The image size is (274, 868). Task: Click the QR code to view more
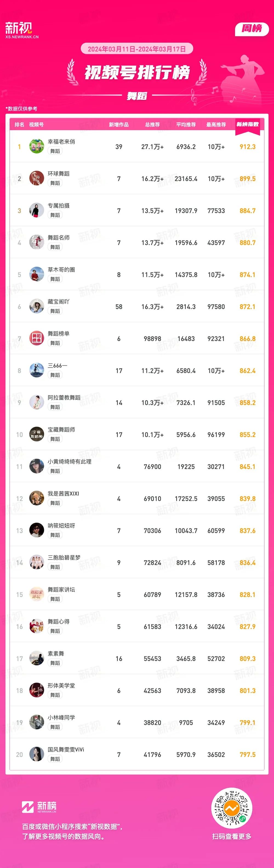tap(232, 808)
